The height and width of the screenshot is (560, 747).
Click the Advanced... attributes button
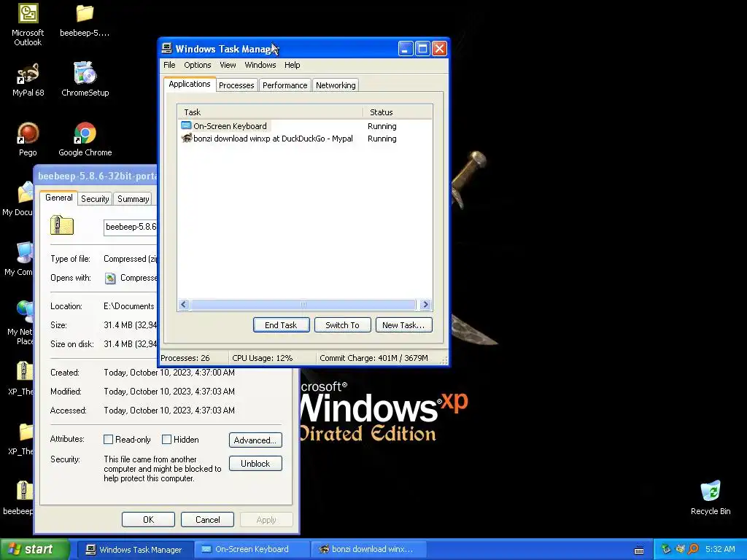tap(255, 440)
